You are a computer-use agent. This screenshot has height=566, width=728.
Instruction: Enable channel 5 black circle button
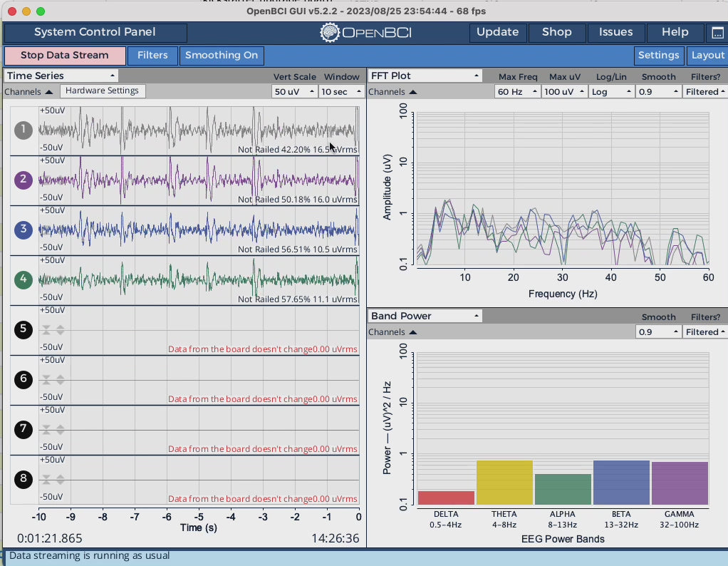coord(24,329)
